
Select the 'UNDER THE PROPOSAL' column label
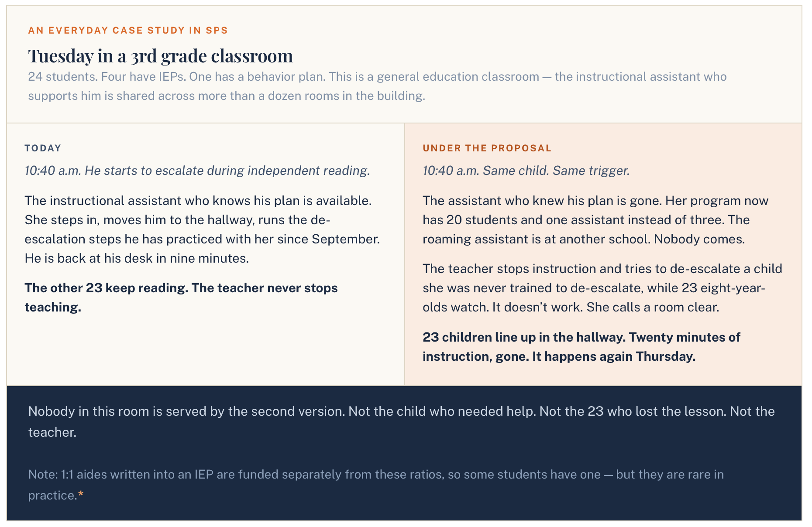point(487,148)
